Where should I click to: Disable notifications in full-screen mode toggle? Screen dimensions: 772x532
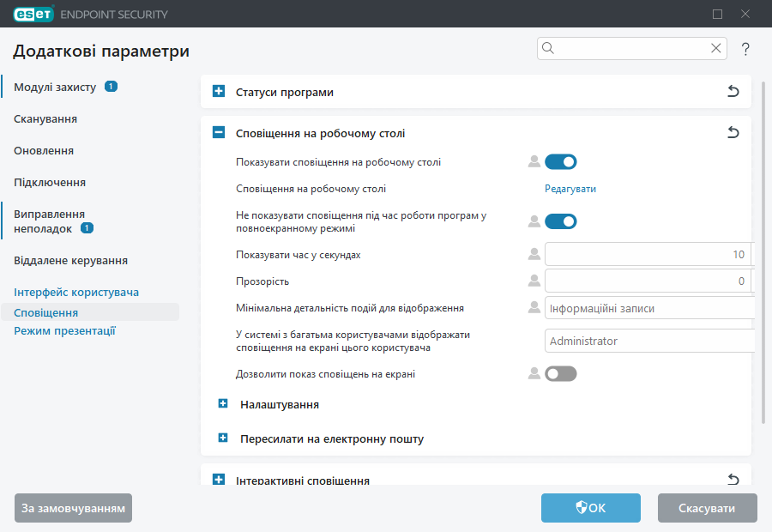pyautogui.click(x=561, y=221)
